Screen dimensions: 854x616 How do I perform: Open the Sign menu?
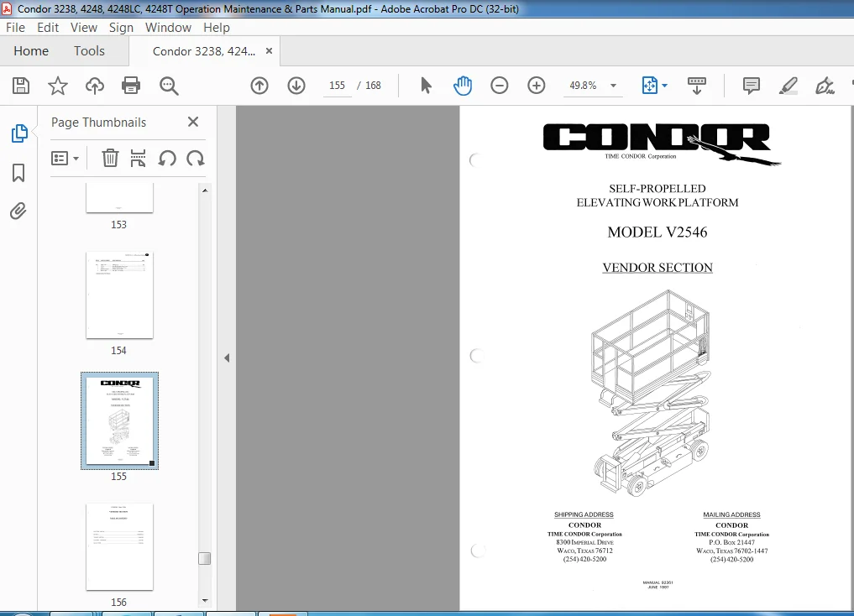(x=121, y=27)
